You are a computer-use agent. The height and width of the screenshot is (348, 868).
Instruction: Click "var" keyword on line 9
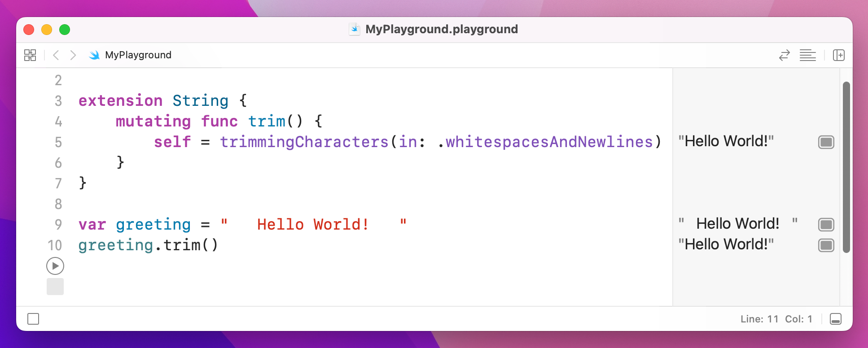(92, 224)
